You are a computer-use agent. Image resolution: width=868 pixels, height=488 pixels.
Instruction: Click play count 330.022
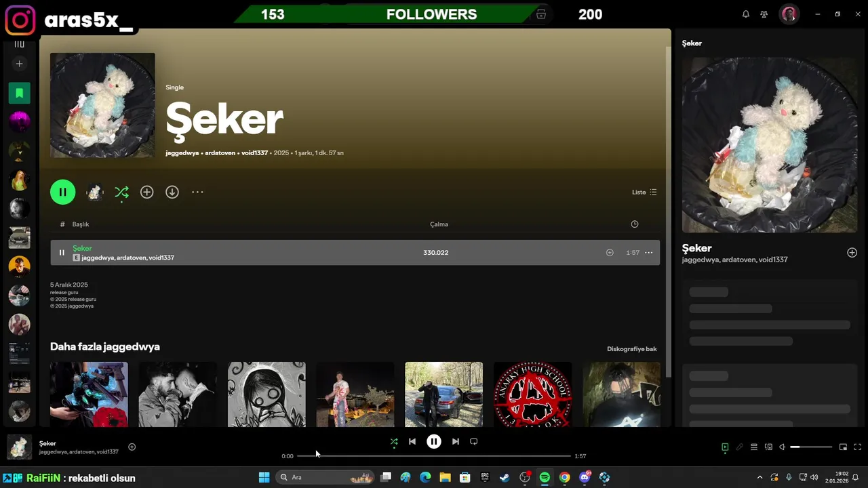[436, 253]
